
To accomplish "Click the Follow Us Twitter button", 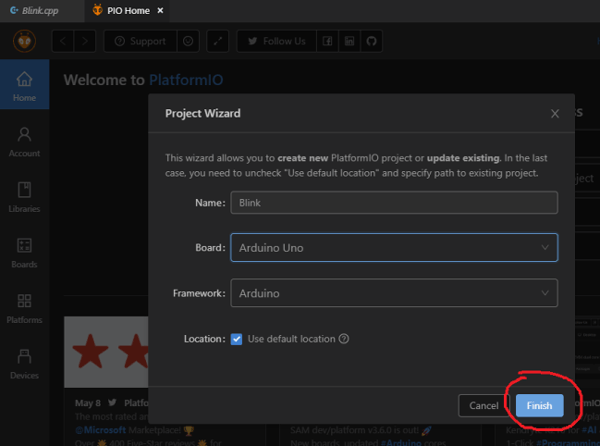I will [277, 41].
